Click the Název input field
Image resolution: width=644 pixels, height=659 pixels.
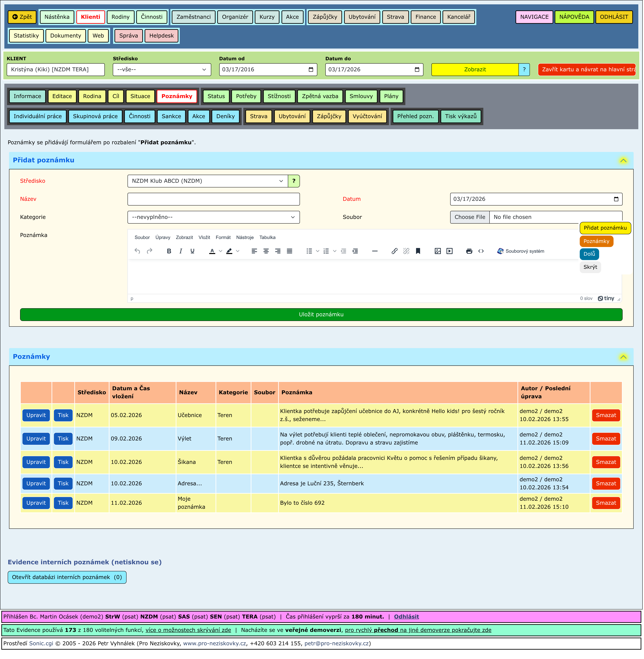213,199
